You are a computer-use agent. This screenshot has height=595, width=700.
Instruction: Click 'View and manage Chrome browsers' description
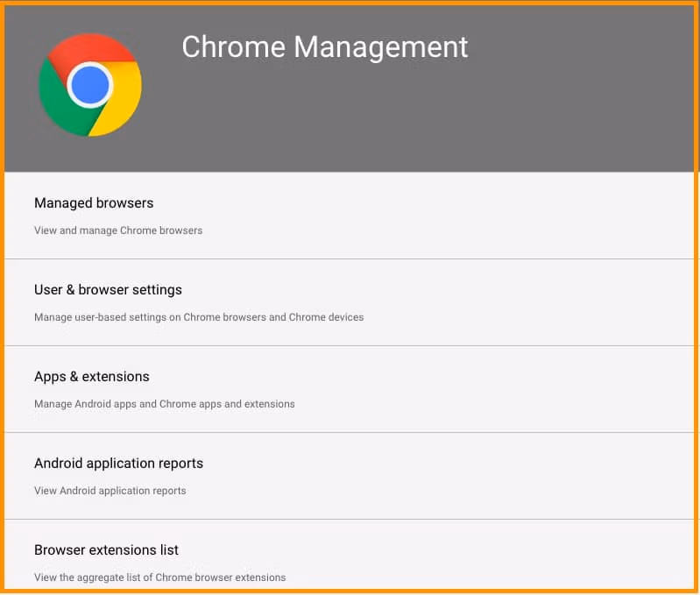pos(118,230)
